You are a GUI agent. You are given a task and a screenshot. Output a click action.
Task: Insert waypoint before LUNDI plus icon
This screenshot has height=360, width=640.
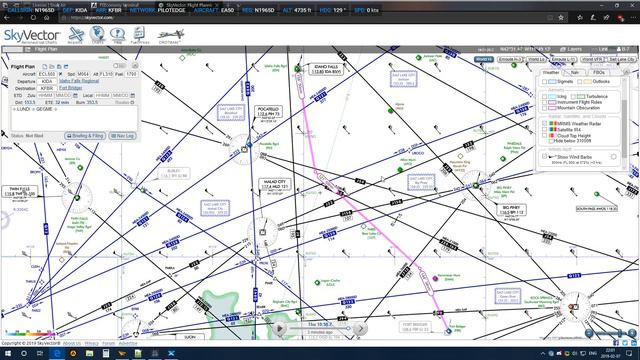[x=14, y=109]
